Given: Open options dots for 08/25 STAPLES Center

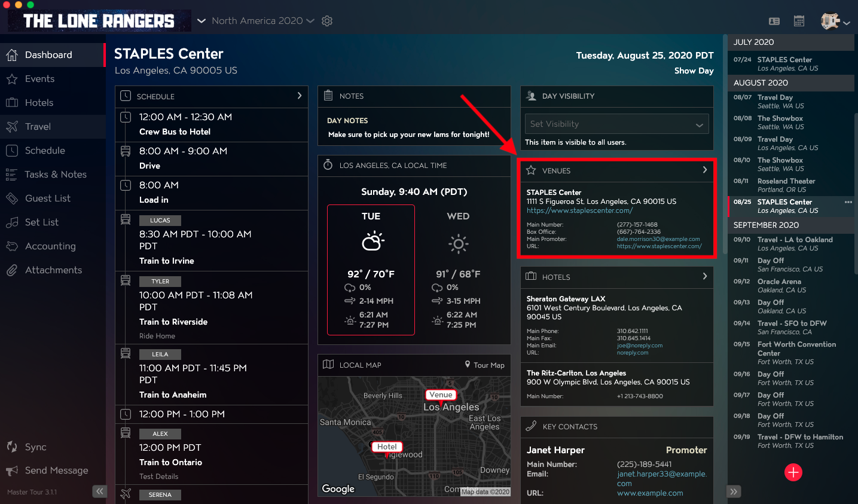Looking at the screenshot, I should (848, 202).
